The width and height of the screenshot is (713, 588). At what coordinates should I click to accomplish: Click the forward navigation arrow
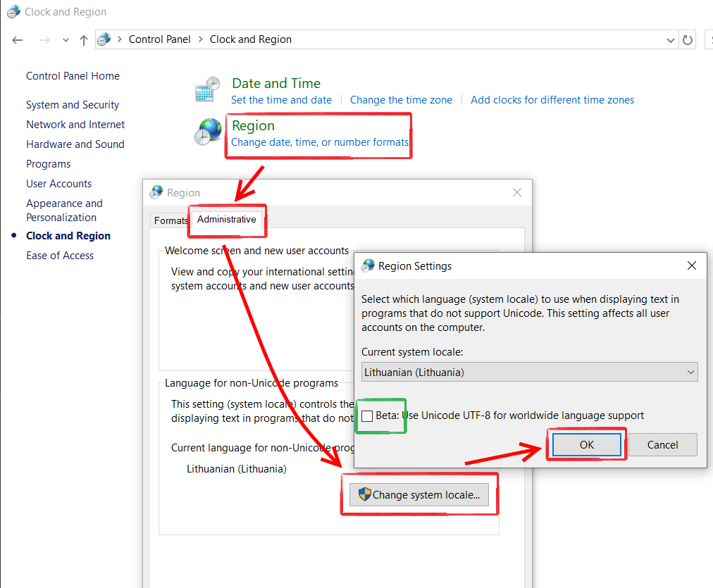[x=44, y=40]
